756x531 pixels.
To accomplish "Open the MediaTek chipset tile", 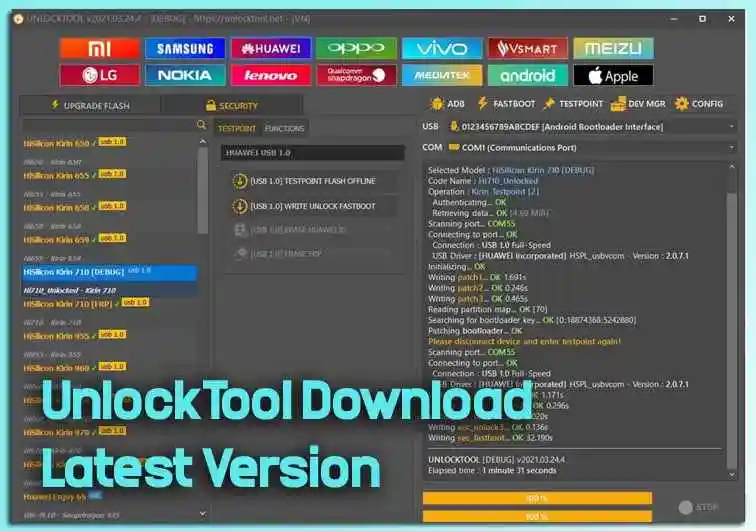I will pyautogui.click(x=442, y=75).
